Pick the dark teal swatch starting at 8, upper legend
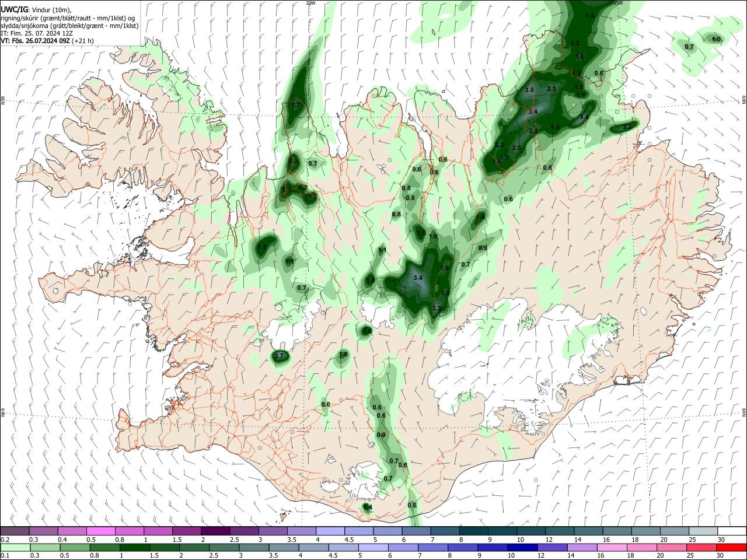This screenshot has height=560, width=747. click(474, 531)
